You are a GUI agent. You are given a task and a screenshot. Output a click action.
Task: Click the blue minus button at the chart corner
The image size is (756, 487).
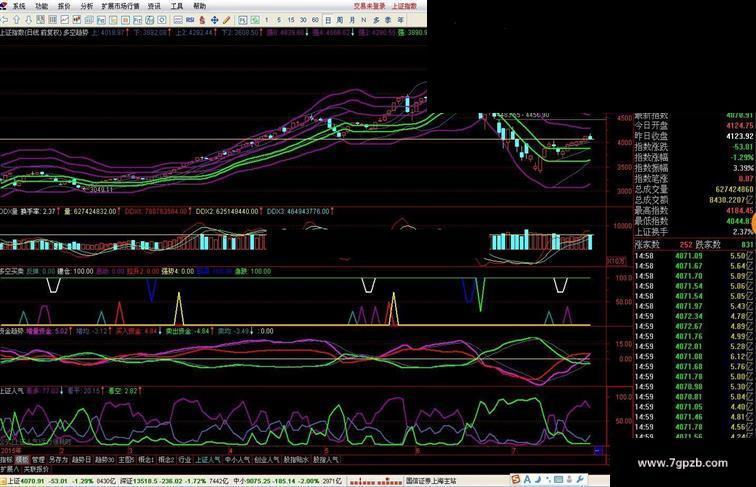click(598, 451)
